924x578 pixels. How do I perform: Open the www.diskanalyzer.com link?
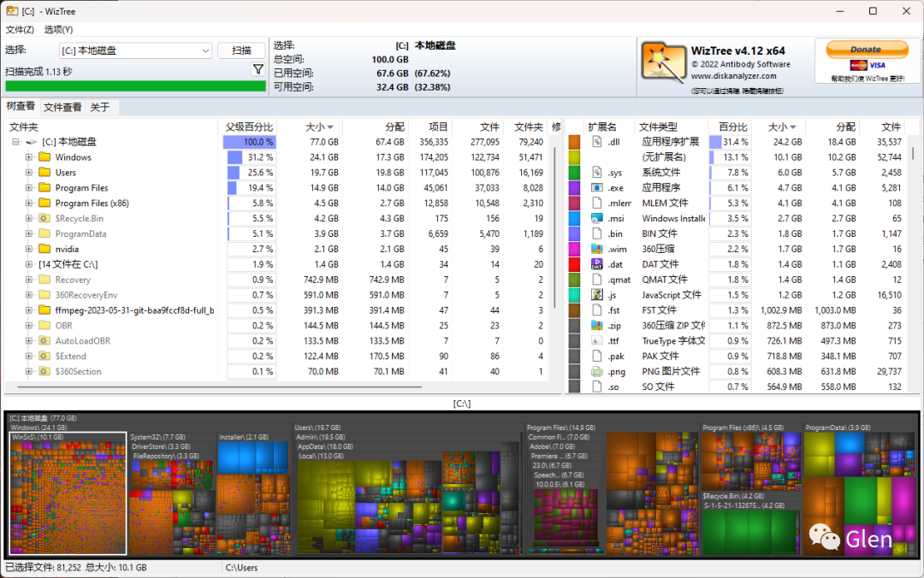tap(734, 76)
